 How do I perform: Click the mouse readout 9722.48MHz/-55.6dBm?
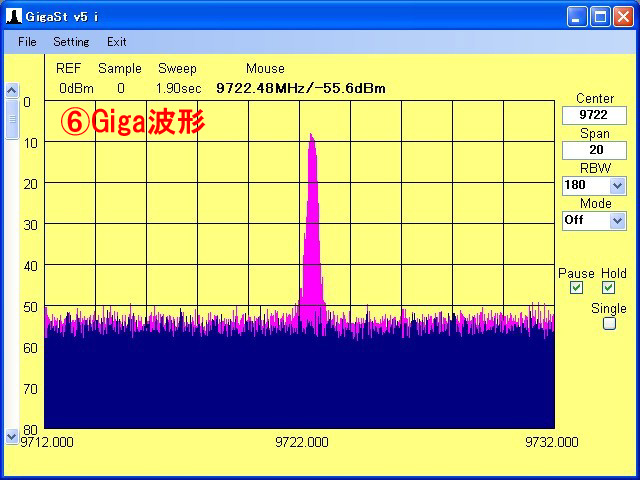301,88
